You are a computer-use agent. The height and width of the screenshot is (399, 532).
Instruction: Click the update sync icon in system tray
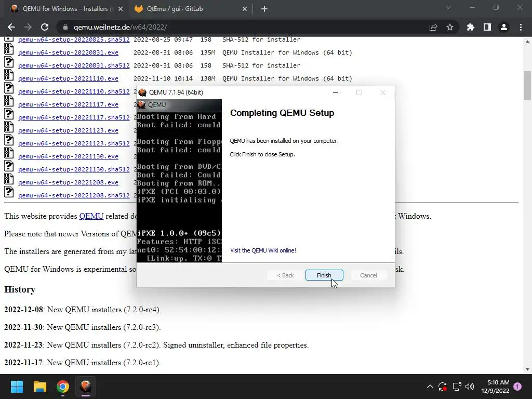(x=443, y=387)
